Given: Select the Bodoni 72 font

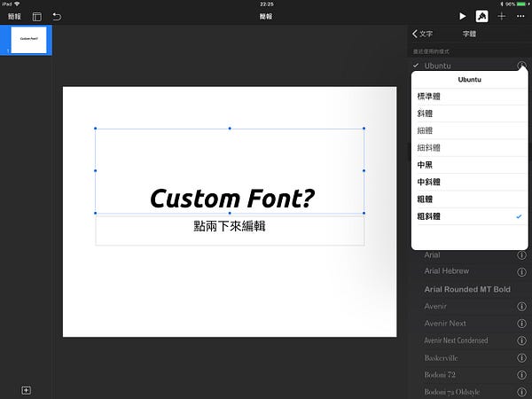Looking at the screenshot, I should pyautogui.click(x=440, y=375).
